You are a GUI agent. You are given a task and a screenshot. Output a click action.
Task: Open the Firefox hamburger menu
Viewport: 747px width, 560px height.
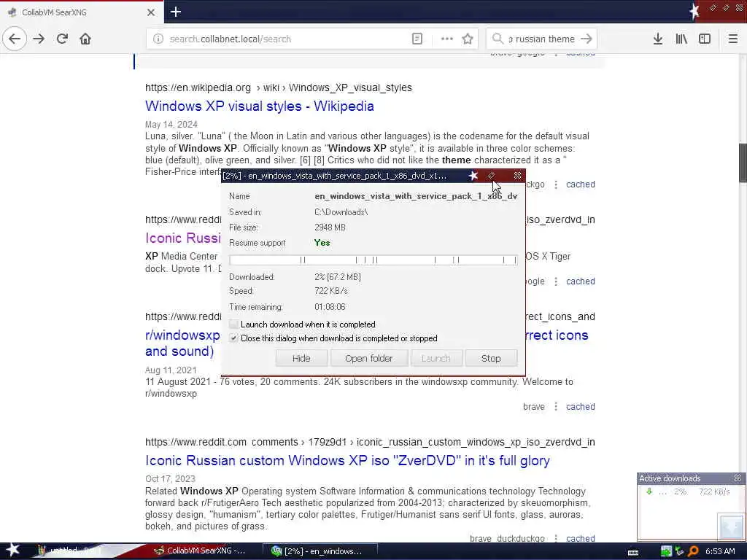[732, 39]
